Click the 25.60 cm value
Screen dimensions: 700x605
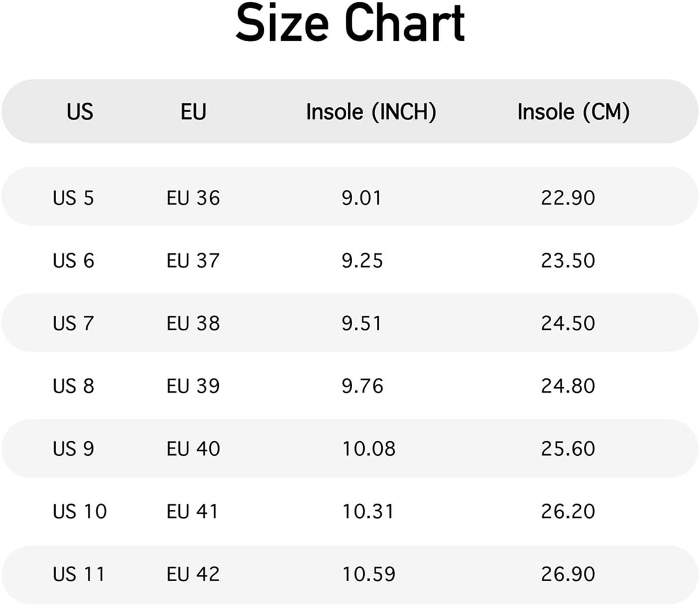568,449
